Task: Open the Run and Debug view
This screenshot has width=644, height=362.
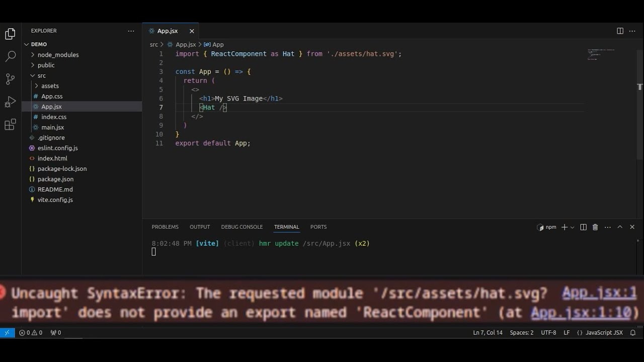Action: coord(10,102)
